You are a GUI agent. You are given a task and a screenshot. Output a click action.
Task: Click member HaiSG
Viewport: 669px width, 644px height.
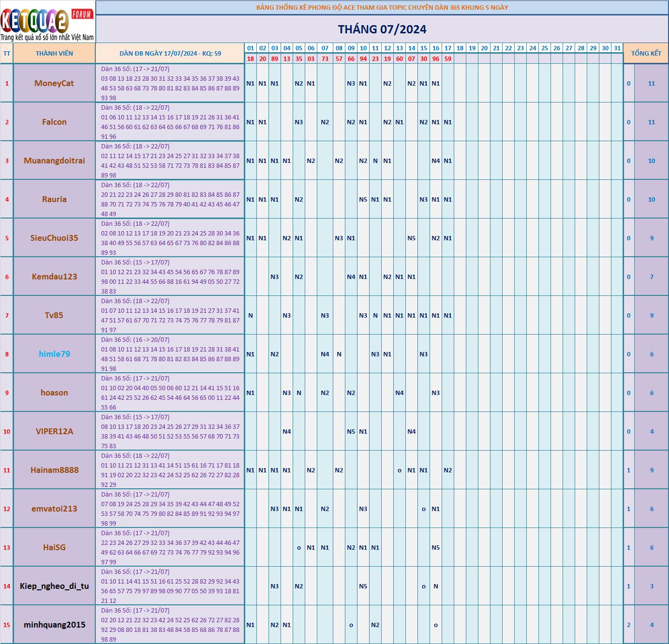(x=54, y=547)
